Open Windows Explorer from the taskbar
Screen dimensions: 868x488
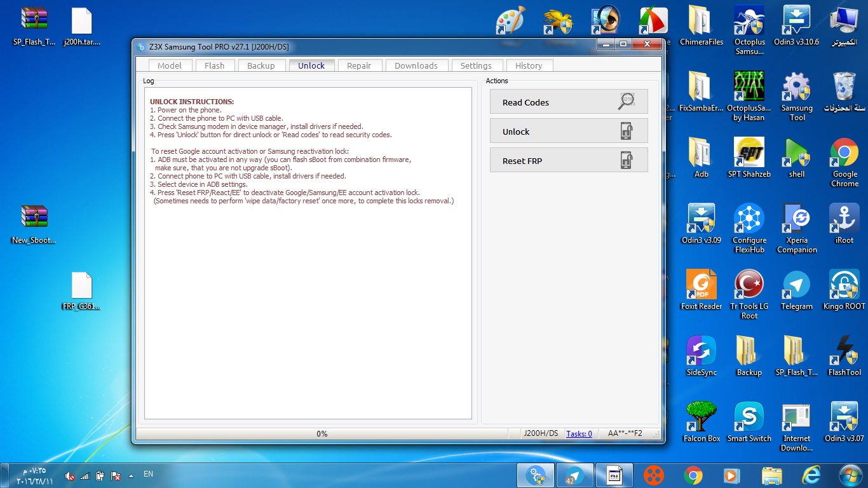click(772, 475)
